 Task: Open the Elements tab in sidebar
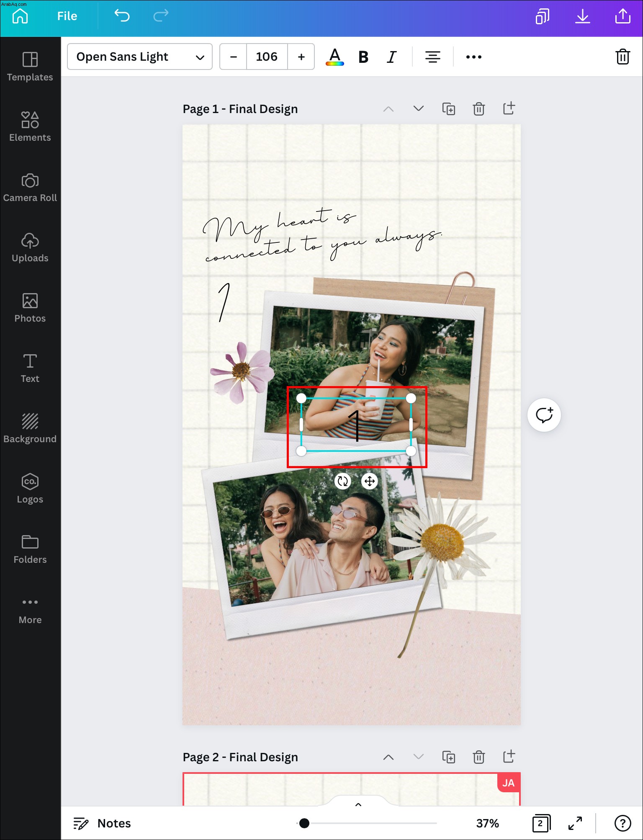tap(30, 126)
